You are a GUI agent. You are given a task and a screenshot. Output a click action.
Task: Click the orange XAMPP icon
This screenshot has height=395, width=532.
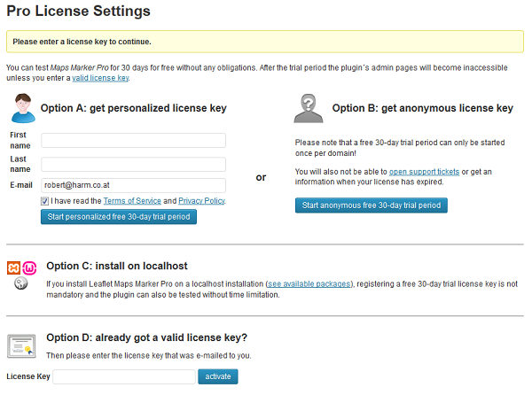14,268
